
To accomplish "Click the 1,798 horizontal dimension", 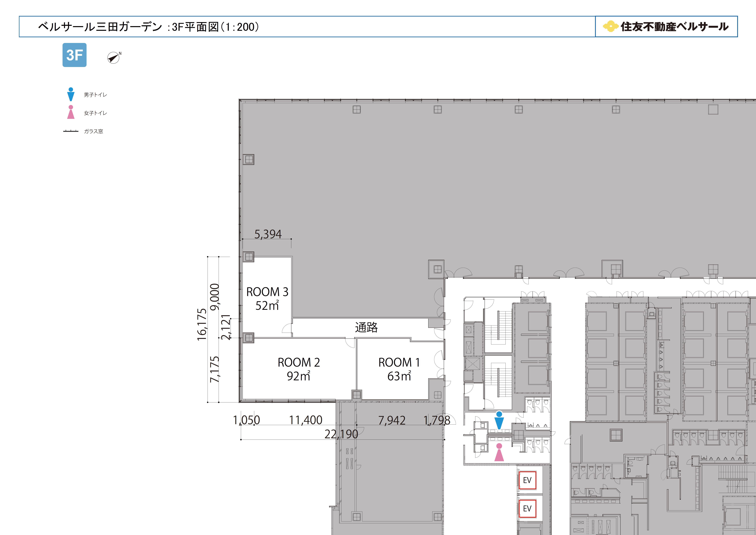I will [x=437, y=420].
